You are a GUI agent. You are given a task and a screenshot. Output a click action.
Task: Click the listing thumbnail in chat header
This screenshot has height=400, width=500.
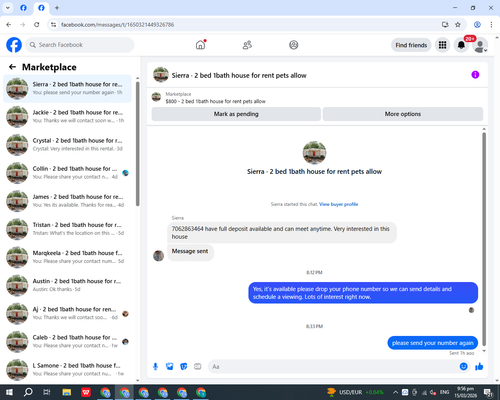click(161, 75)
